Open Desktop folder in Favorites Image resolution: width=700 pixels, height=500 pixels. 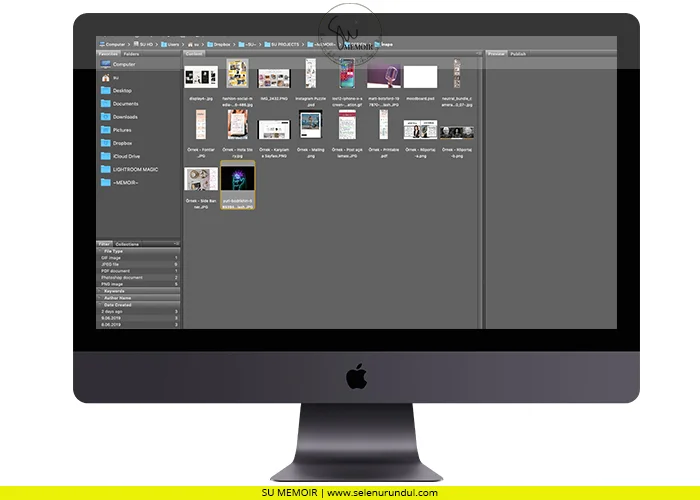click(106, 91)
